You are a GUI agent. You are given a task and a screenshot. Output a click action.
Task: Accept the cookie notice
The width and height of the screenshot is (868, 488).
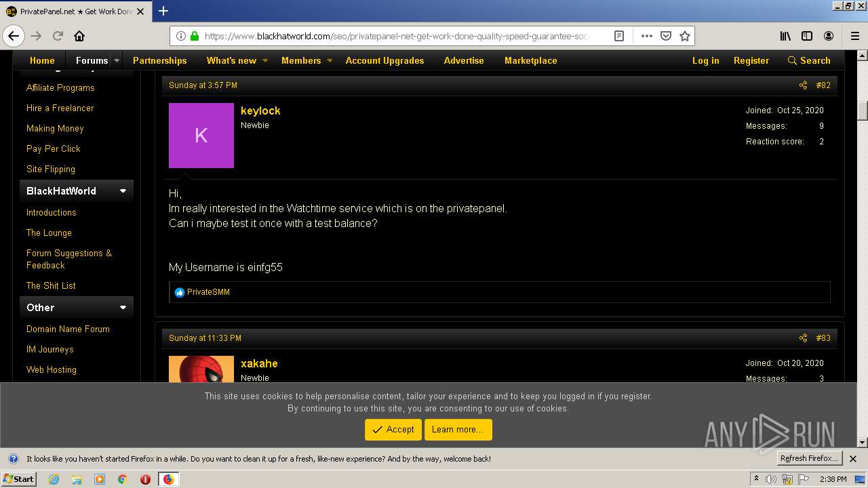pyautogui.click(x=393, y=430)
